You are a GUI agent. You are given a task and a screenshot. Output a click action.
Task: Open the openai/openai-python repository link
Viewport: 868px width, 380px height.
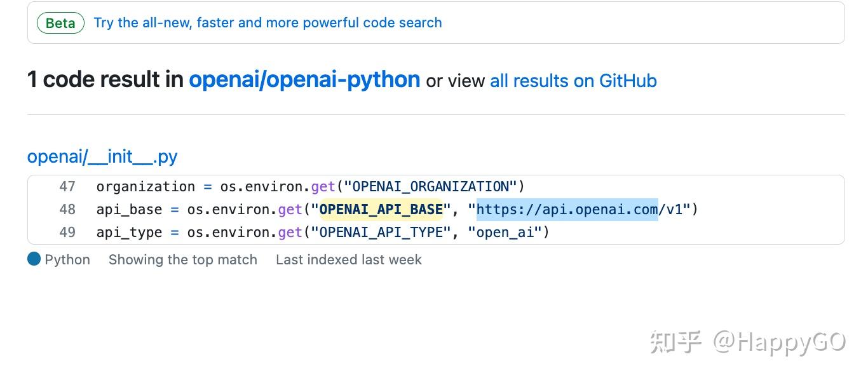[x=304, y=79]
